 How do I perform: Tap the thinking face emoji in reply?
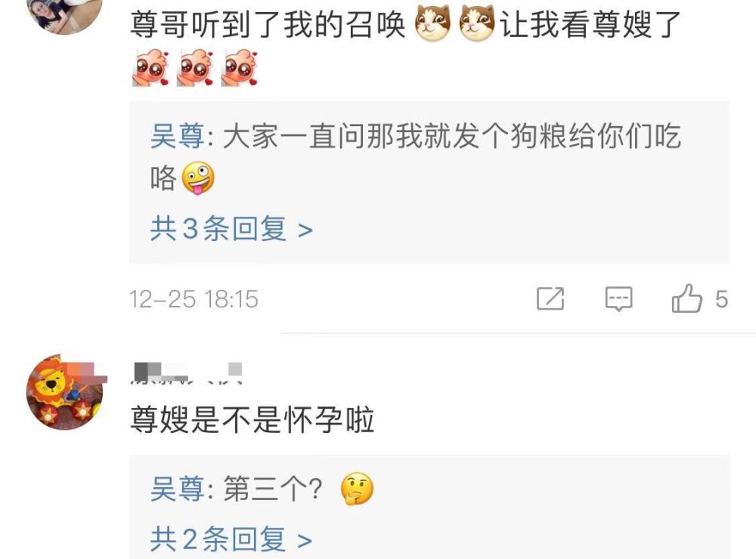click(357, 489)
